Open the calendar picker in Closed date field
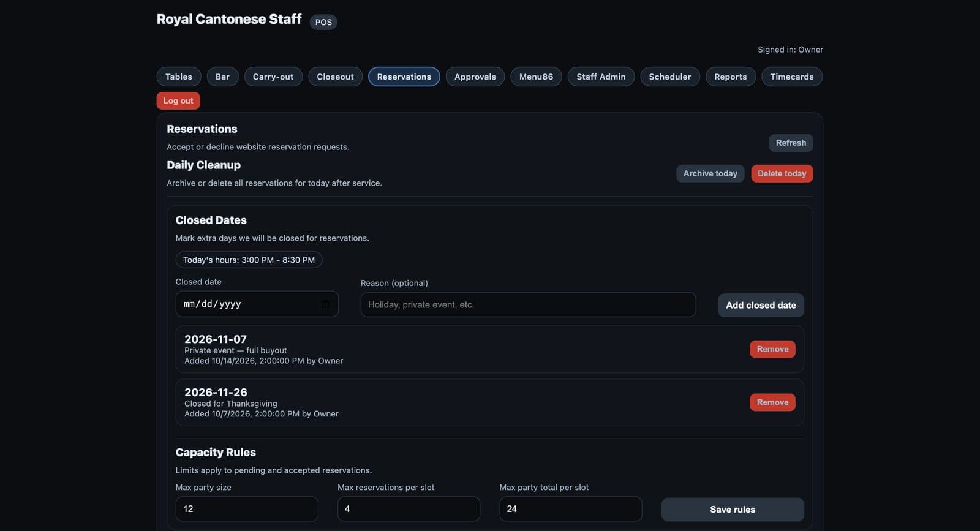The image size is (980, 531). pyautogui.click(x=325, y=304)
